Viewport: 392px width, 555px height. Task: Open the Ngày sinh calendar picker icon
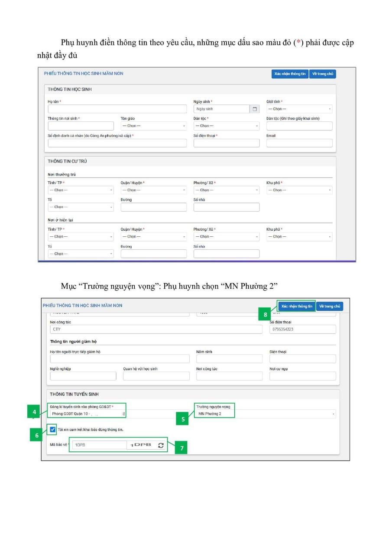pyautogui.click(x=255, y=109)
